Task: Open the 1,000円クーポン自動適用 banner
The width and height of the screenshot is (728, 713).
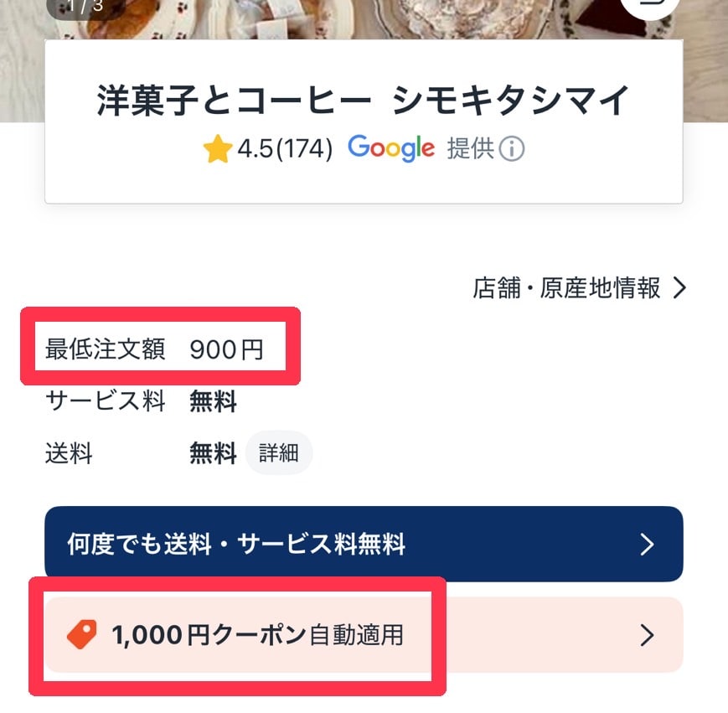Action: pyautogui.click(x=364, y=636)
